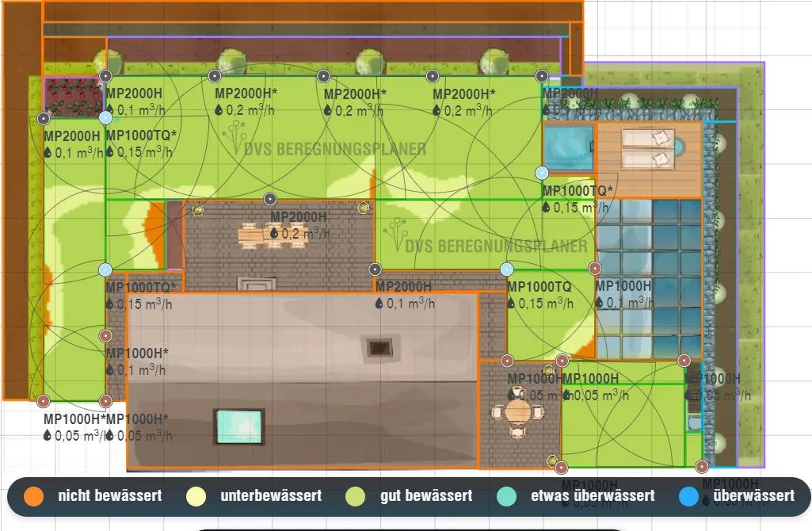Click the 'unterbewässert' legend text
This screenshot has height=531, width=812.
[x=272, y=496]
